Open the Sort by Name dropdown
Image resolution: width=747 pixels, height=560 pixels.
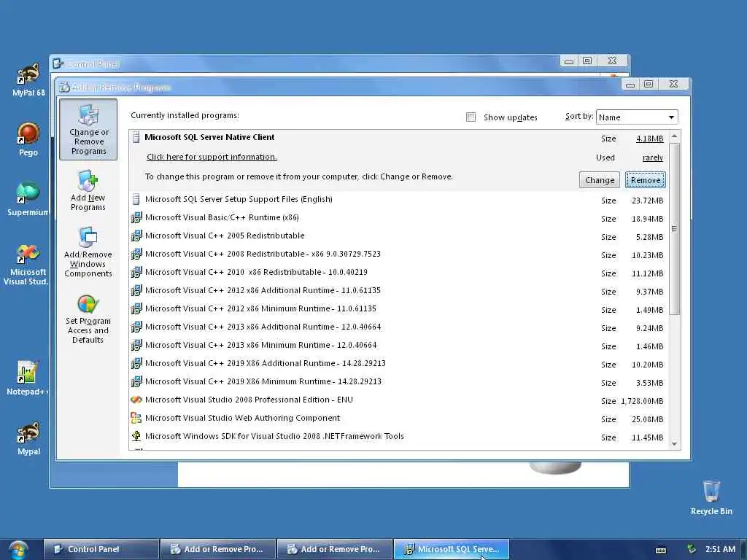(636, 117)
